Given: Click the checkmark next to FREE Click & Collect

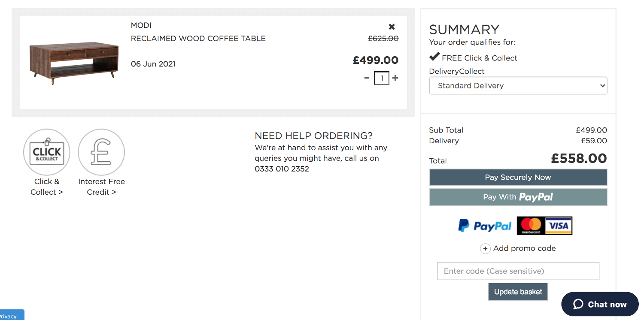Looking at the screenshot, I should click(x=434, y=56).
